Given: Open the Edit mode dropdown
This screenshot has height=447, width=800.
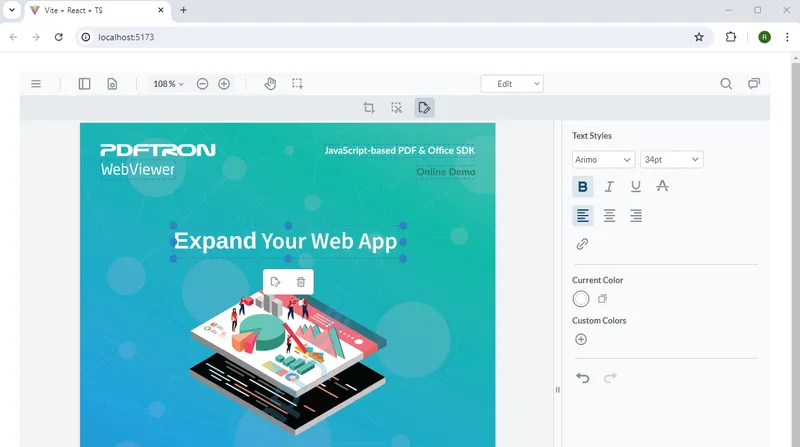Looking at the screenshot, I should point(512,84).
